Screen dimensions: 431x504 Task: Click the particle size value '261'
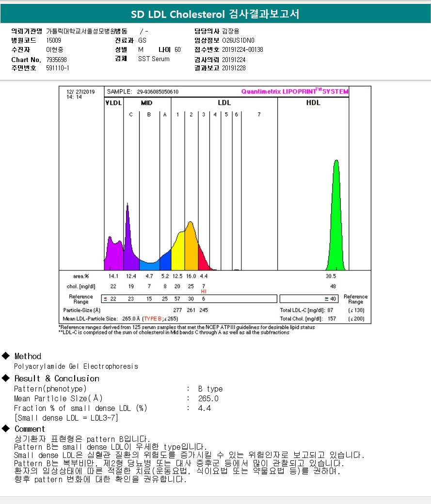tap(191, 310)
